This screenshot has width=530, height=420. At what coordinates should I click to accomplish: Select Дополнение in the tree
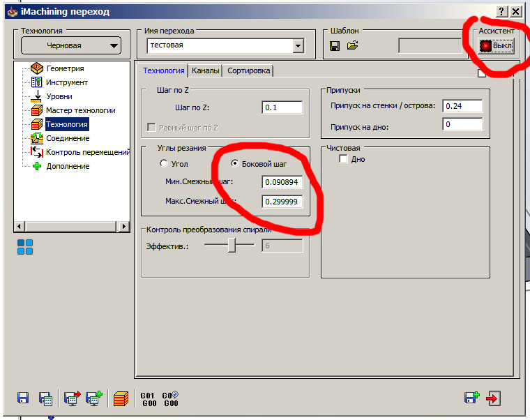(x=68, y=166)
